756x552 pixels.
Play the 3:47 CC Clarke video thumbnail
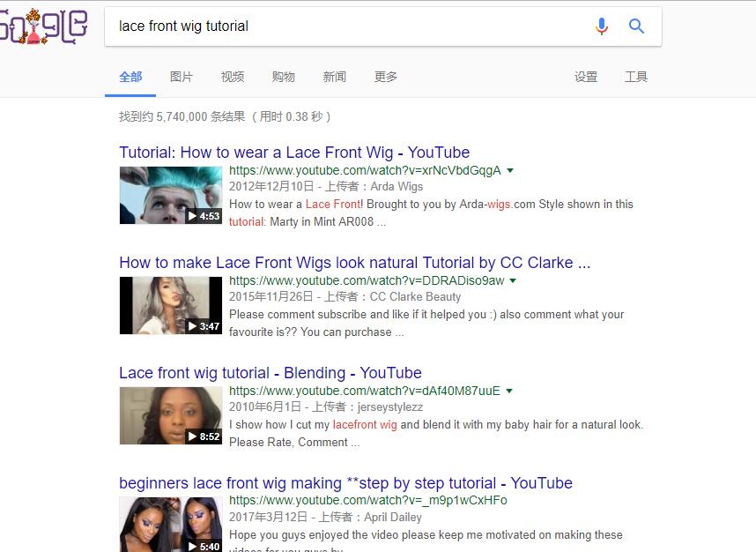click(x=171, y=305)
